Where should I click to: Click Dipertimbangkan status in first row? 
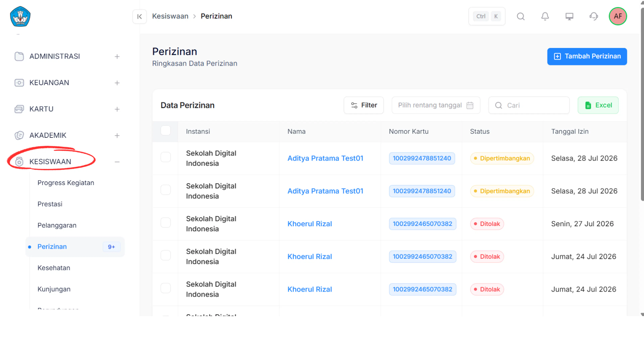(x=502, y=158)
